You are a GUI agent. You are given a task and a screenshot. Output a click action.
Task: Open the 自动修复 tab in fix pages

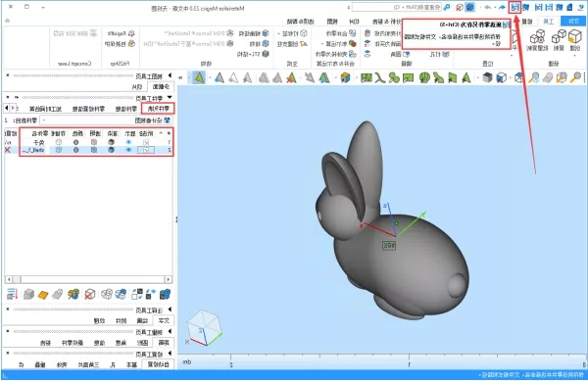pos(158,364)
